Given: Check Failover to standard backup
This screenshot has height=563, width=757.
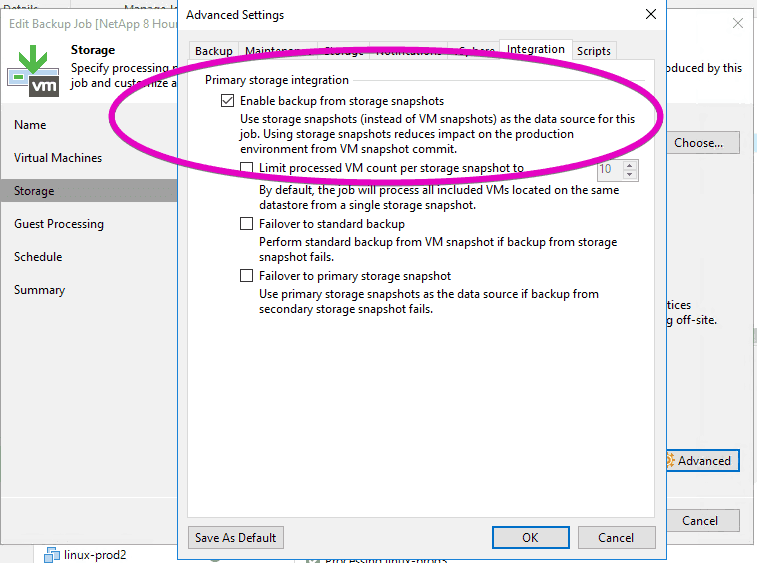Looking at the screenshot, I should pyautogui.click(x=246, y=224).
